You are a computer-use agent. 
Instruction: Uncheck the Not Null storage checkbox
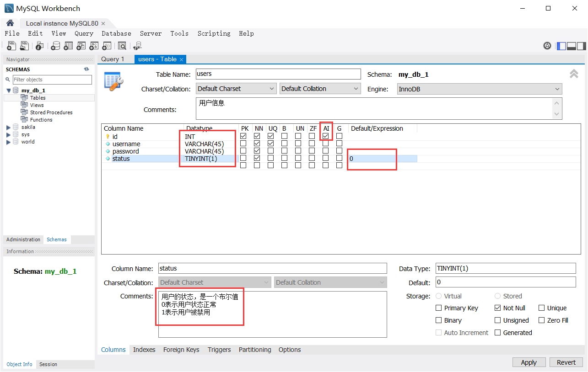tap(498, 308)
